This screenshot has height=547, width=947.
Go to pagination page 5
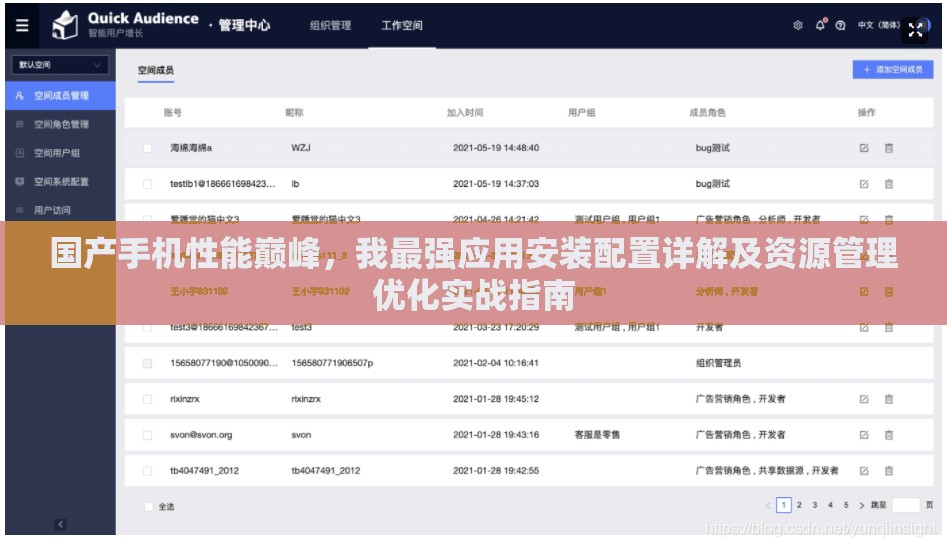coord(846,505)
